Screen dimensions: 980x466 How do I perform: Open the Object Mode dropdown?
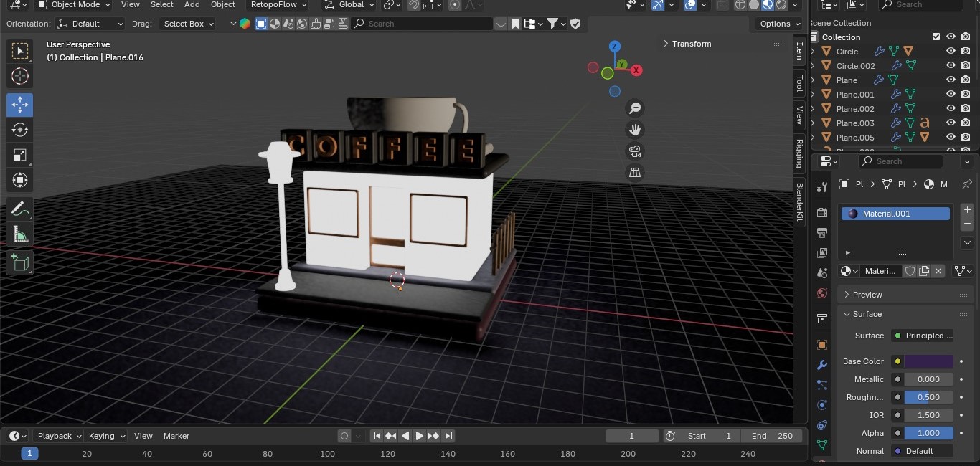coord(74,4)
